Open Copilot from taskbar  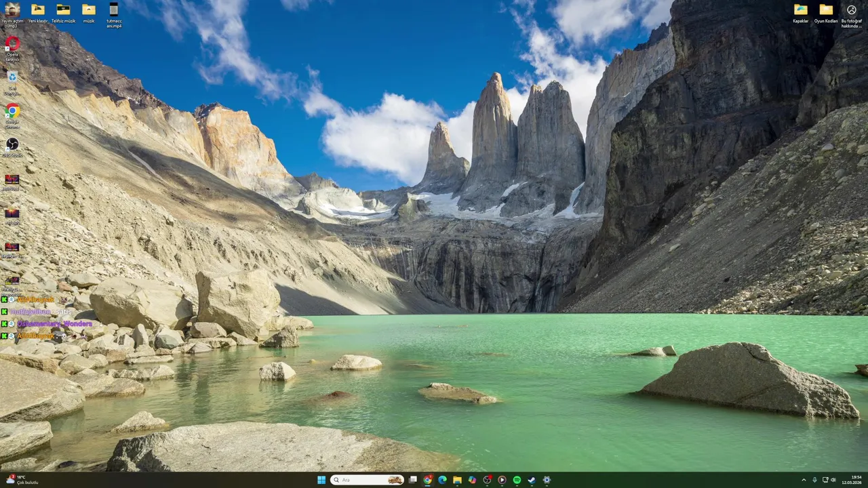point(472,480)
